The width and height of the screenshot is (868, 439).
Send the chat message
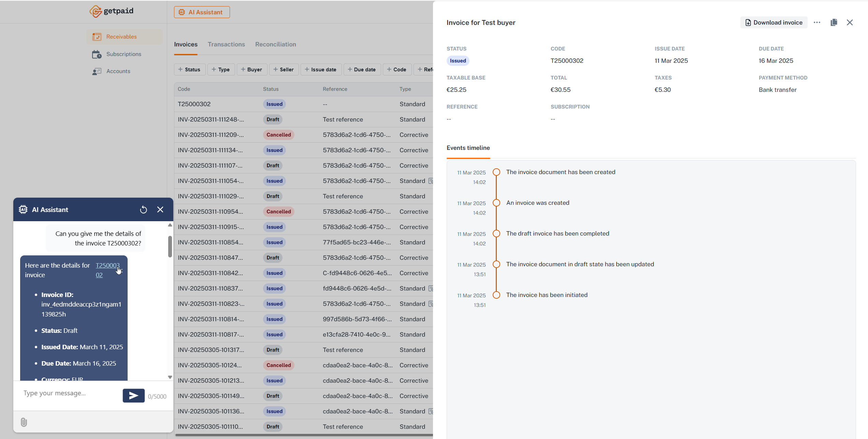click(133, 396)
